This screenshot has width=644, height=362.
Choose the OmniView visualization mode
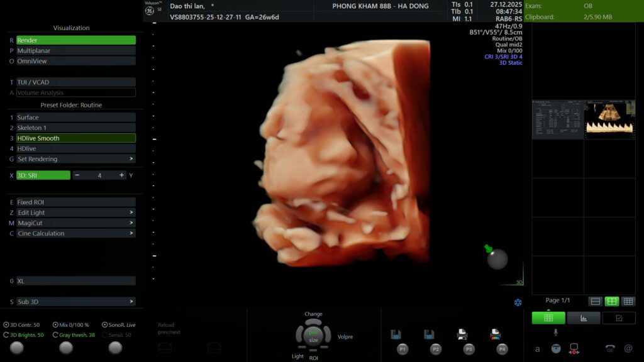[x=75, y=62]
